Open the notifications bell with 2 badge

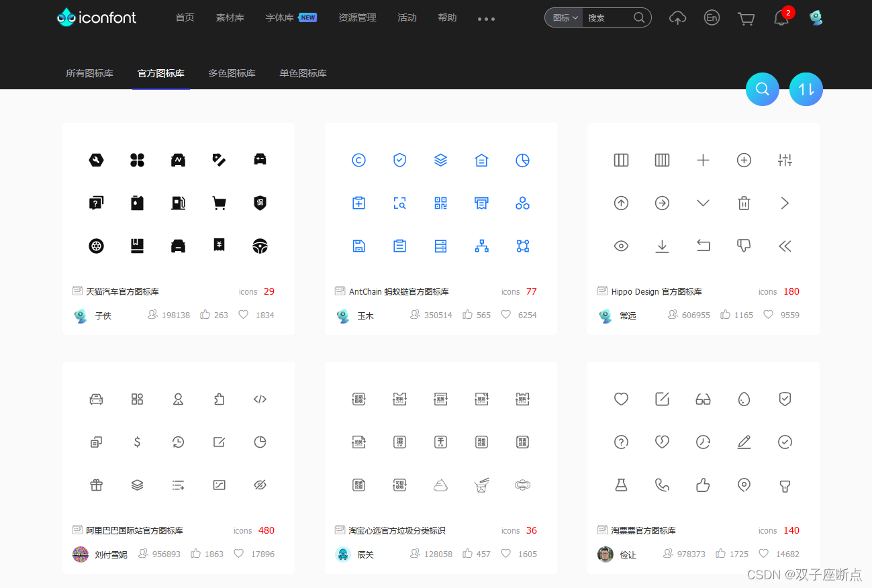781,18
